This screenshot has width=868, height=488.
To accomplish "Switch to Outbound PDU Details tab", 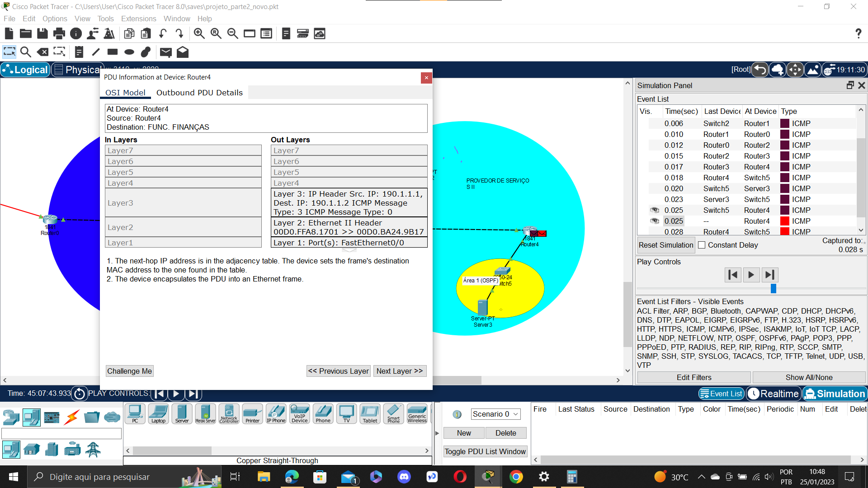I will (x=199, y=92).
